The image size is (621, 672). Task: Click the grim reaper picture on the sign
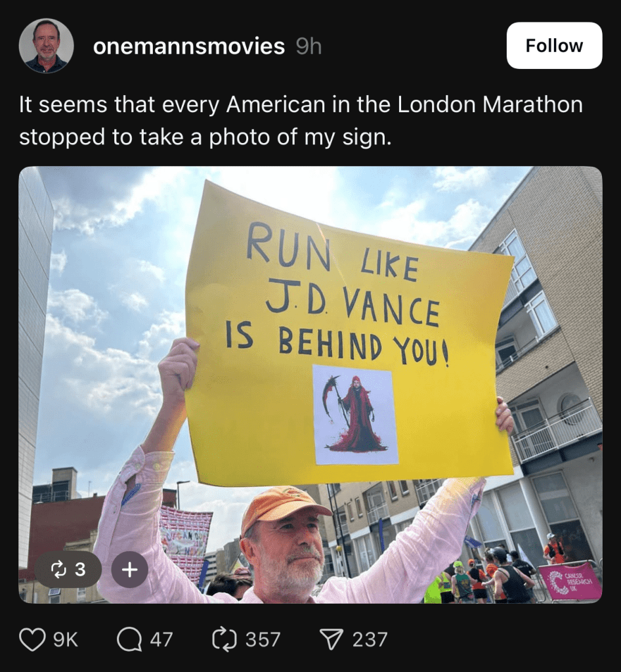click(x=355, y=415)
